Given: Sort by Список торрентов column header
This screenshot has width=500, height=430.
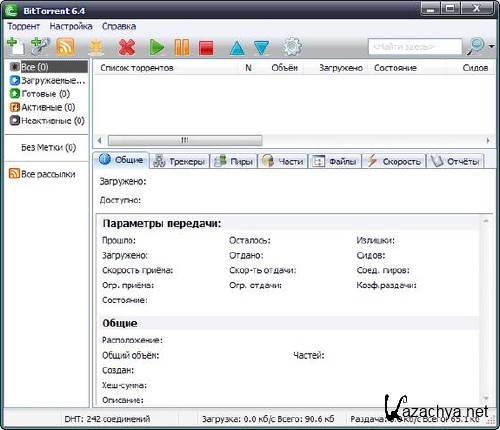Looking at the screenshot, I should click(x=137, y=68).
